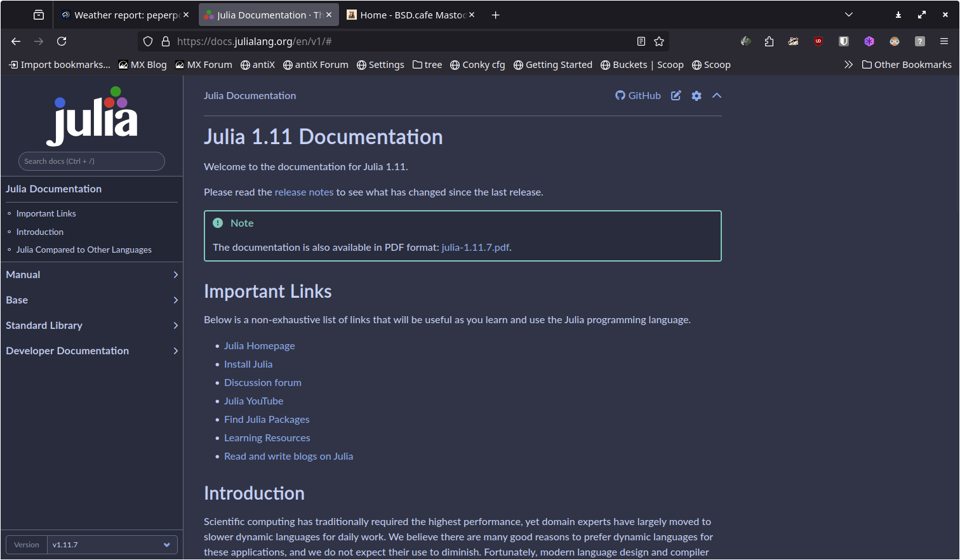Open the Install Julia link
The height and width of the screenshot is (560, 960).
click(x=248, y=364)
